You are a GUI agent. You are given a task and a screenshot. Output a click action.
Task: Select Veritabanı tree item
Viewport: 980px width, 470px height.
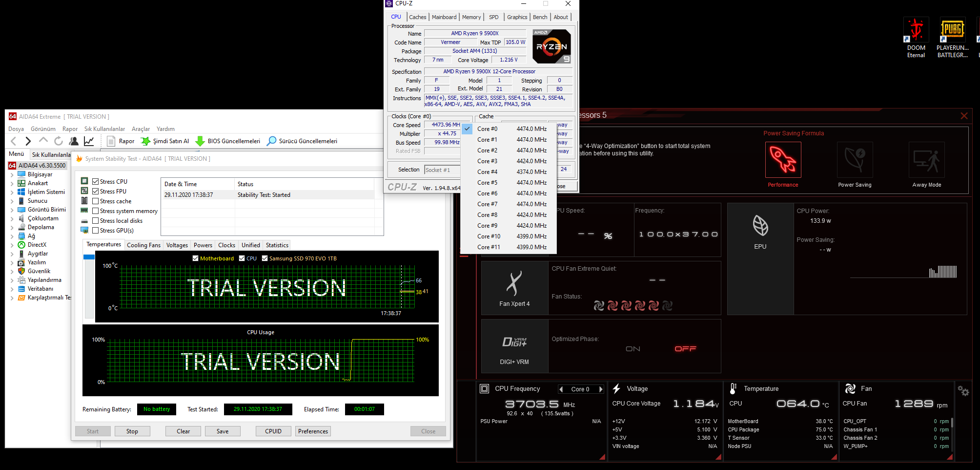point(40,289)
